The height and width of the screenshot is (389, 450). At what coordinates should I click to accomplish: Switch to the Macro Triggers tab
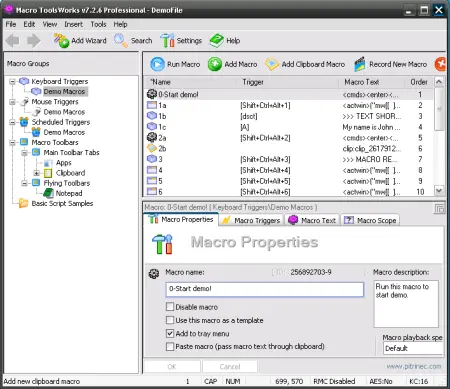(x=251, y=220)
